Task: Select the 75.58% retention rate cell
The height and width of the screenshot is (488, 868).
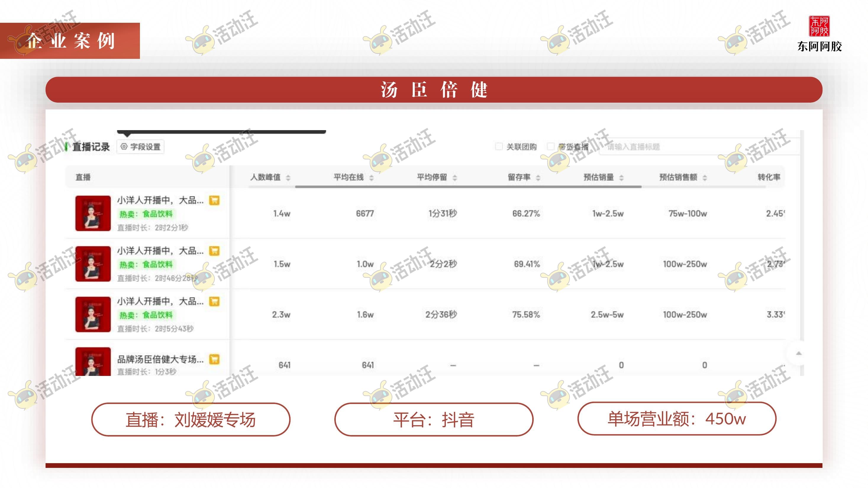Action: coord(526,315)
